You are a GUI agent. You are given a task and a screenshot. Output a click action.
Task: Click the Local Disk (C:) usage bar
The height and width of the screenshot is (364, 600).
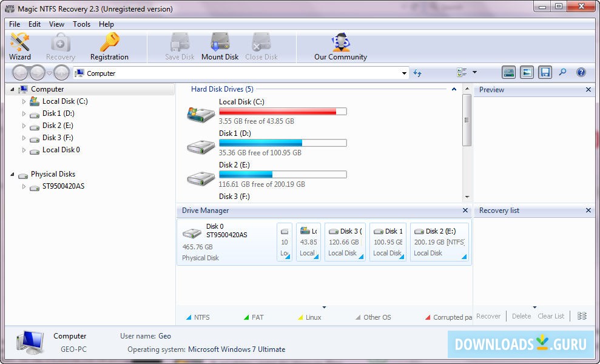tap(283, 112)
